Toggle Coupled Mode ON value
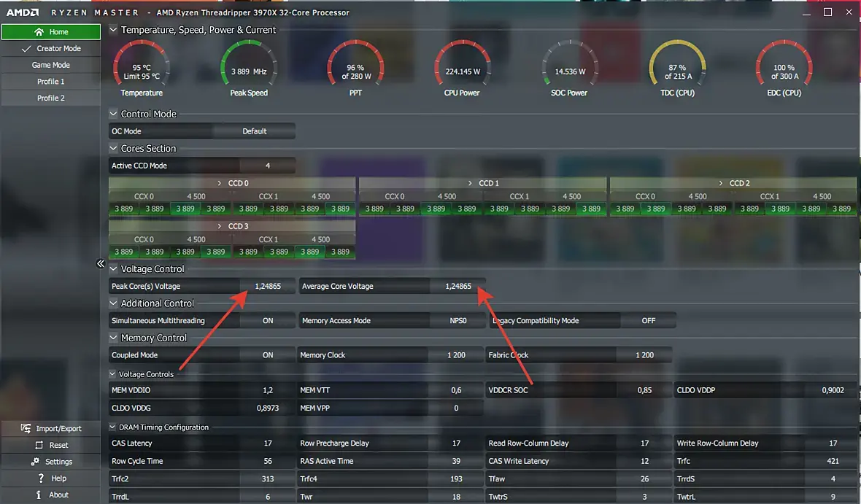 point(267,355)
